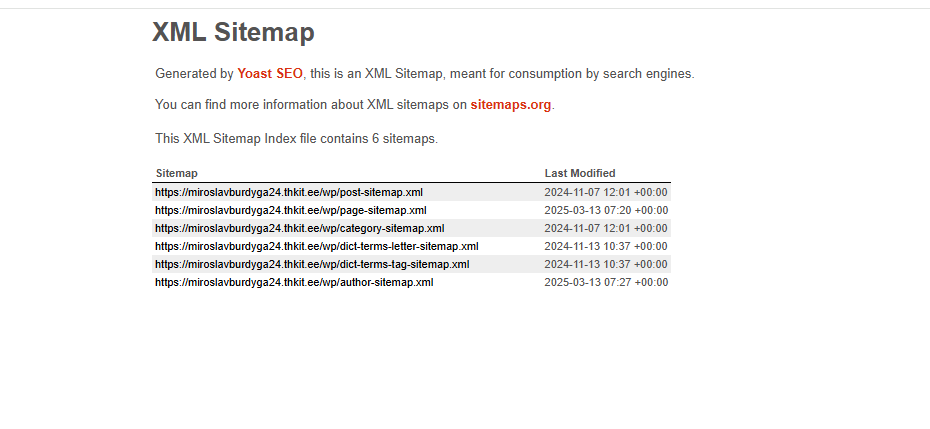Open the page-sitemap.xml link
The image size is (930, 429).
point(291,210)
